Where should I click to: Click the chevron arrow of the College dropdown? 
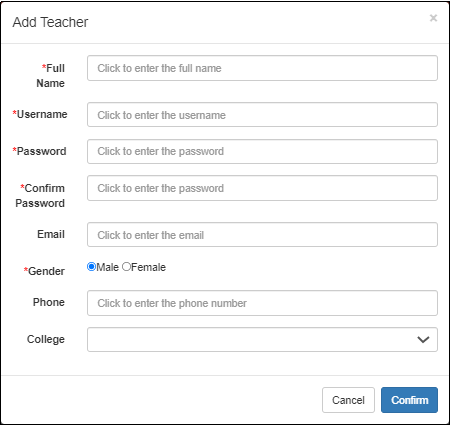pyautogui.click(x=423, y=340)
